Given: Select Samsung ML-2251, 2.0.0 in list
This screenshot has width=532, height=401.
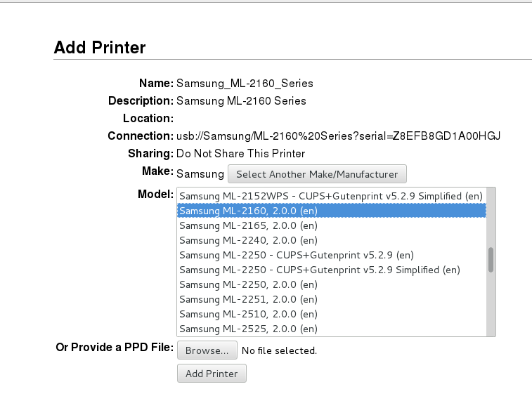Looking at the screenshot, I should 248,299.
